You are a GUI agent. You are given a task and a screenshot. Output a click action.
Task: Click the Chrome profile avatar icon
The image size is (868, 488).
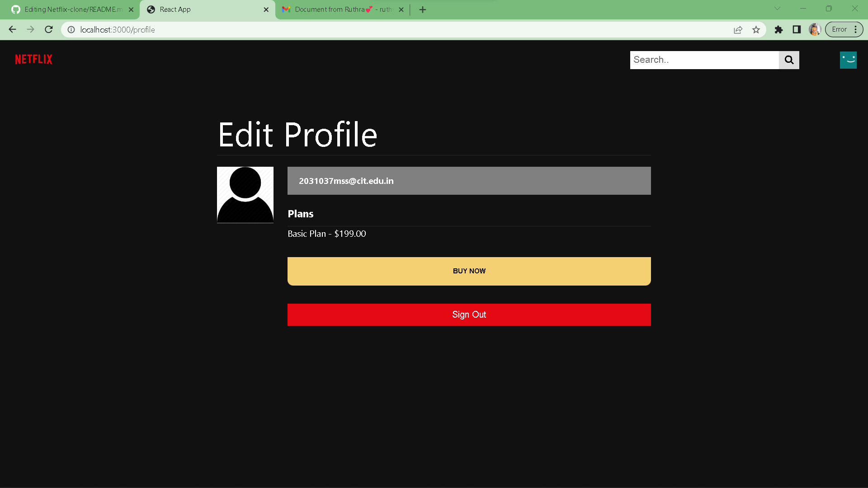coord(815,29)
